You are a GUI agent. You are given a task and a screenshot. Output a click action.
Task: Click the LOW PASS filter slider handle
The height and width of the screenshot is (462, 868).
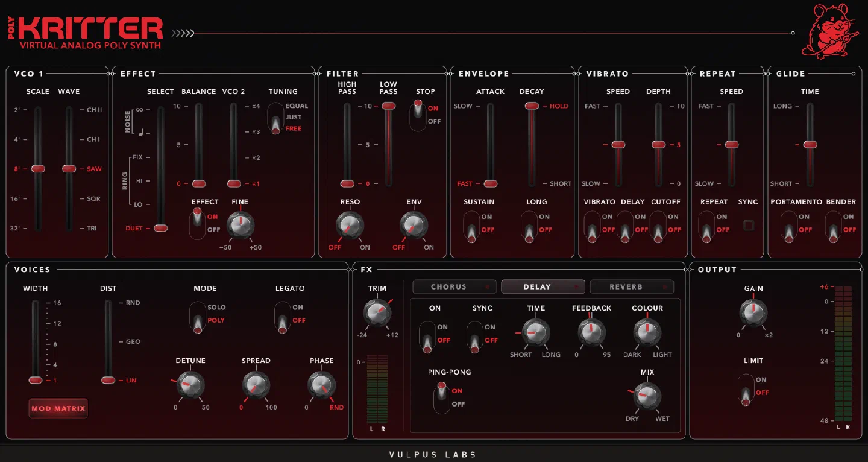(x=388, y=106)
